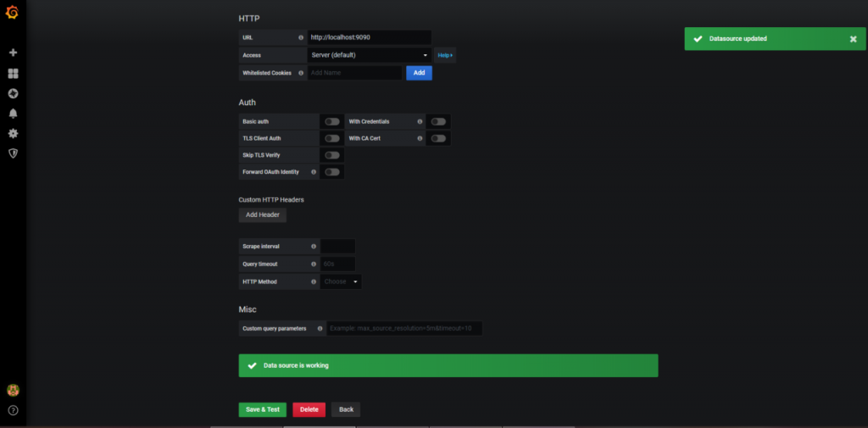The height and width of the screenshot is (428, 868).
Task: Click the Add Header button
Action: (263, 214)
